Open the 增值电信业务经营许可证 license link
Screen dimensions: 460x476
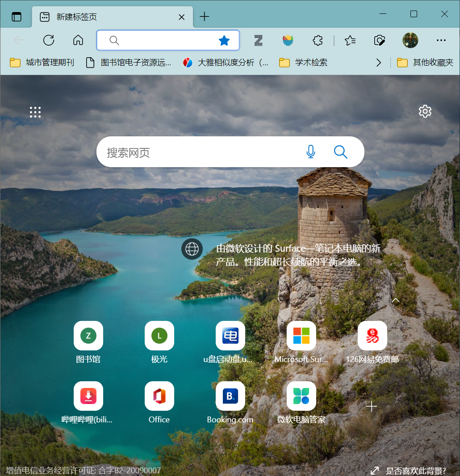click(83, 471)
